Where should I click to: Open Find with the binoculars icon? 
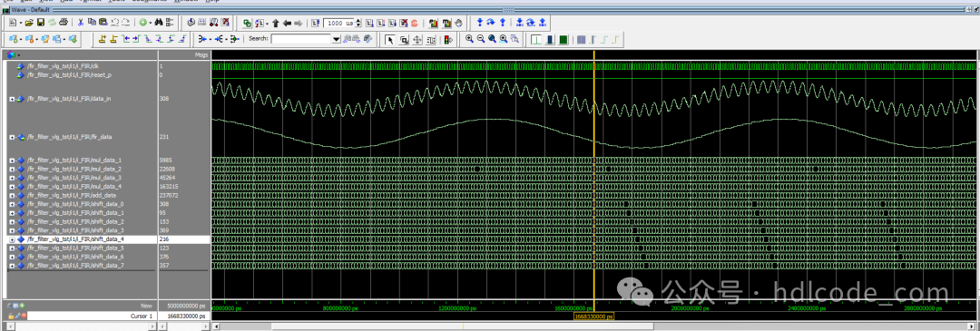pos(159,23)
